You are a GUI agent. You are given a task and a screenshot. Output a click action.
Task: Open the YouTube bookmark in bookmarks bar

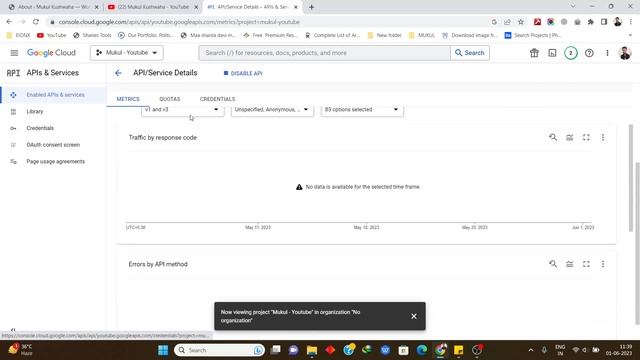(x=51, y=36)
